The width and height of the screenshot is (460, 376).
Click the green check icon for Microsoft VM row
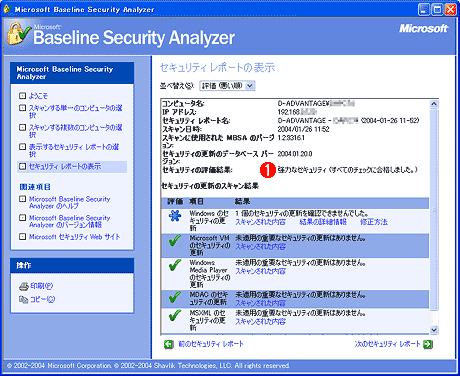[175, 240]
